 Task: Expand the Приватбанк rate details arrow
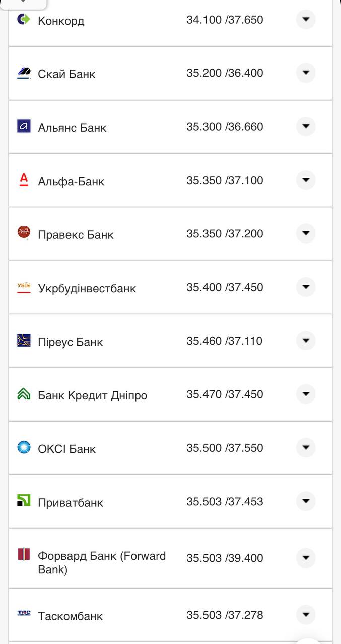[305, 501]
